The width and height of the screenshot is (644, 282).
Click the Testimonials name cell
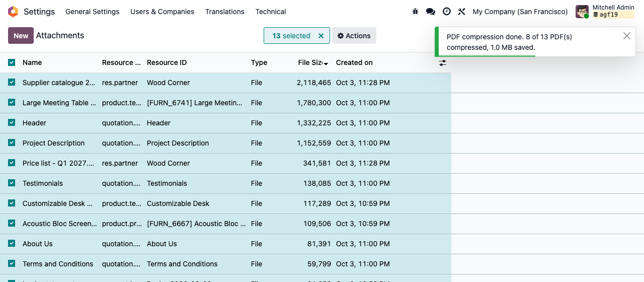click(x=43, y=183)
